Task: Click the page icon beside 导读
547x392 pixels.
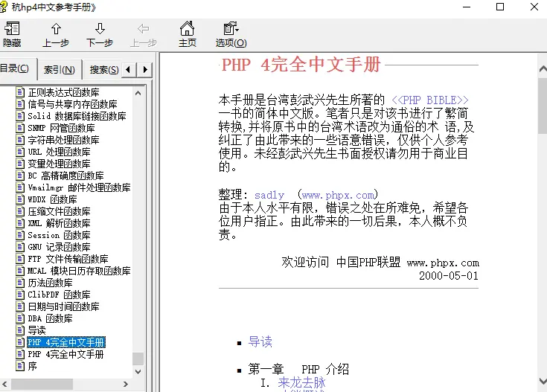Action: coord(21,330)
